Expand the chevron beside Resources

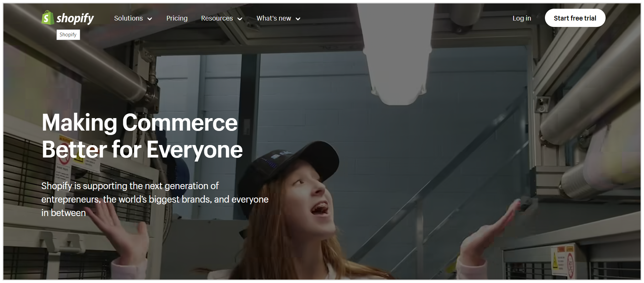point(240,19)
